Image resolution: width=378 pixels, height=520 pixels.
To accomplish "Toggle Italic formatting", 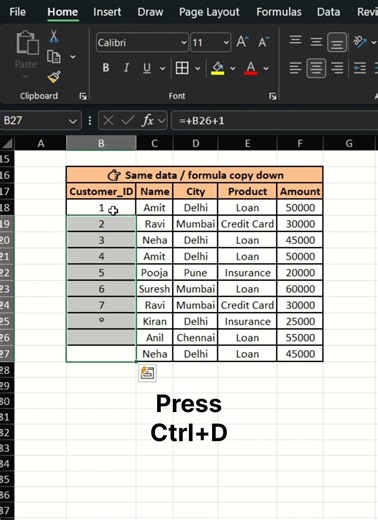I will pyautogui.click(x=126, y=68).
